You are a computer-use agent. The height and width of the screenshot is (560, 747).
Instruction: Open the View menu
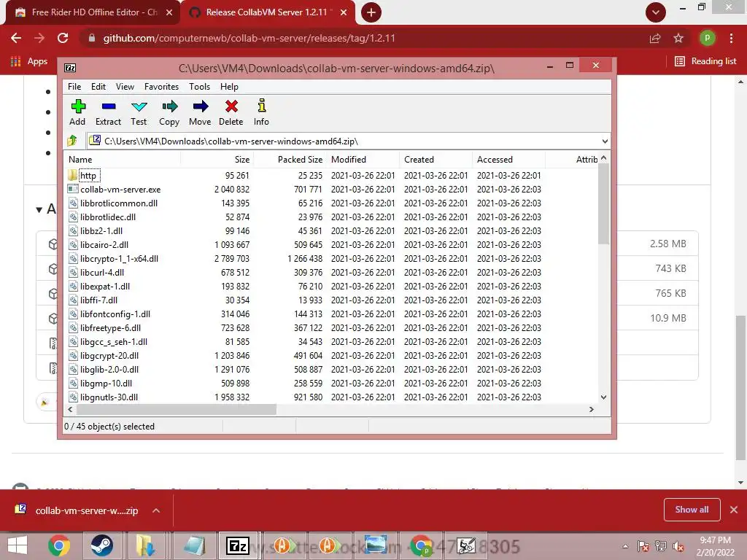pos(125,87)
